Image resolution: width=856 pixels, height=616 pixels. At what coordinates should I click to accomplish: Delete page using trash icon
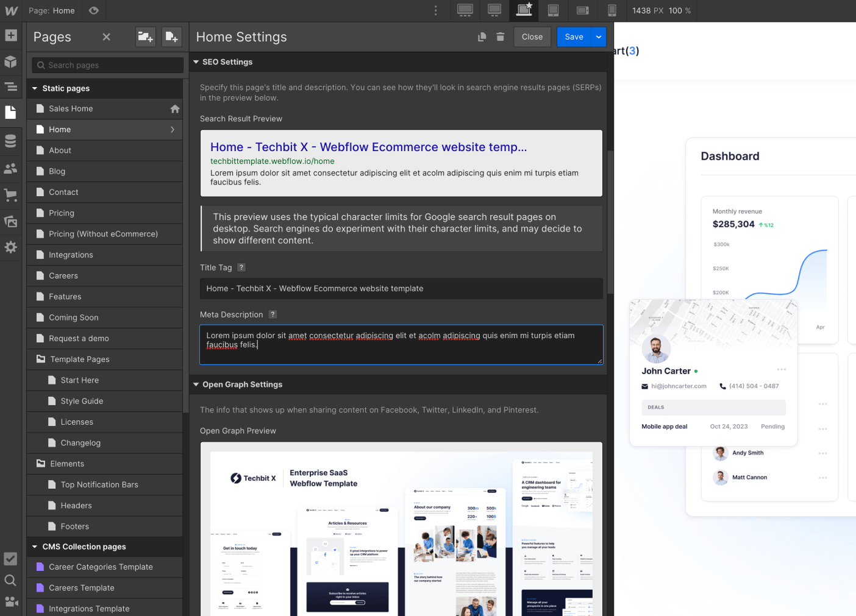(x=500, y=37)
